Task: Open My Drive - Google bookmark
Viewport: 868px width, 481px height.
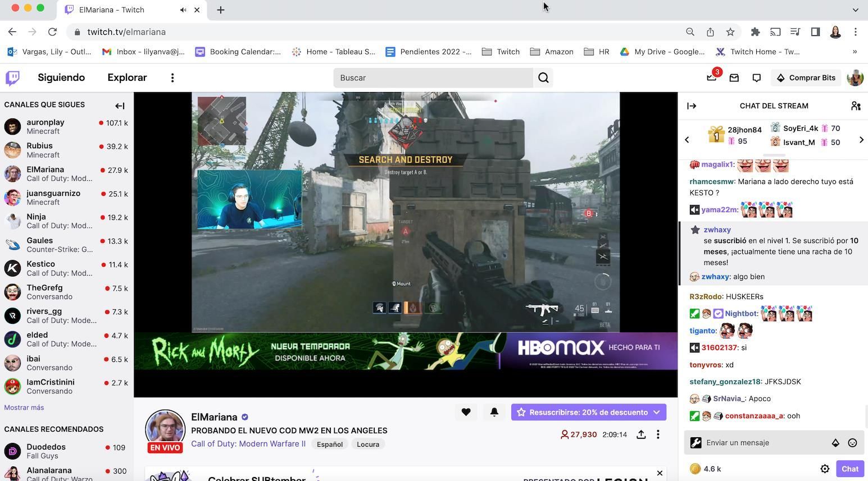Action: point(662,52)
